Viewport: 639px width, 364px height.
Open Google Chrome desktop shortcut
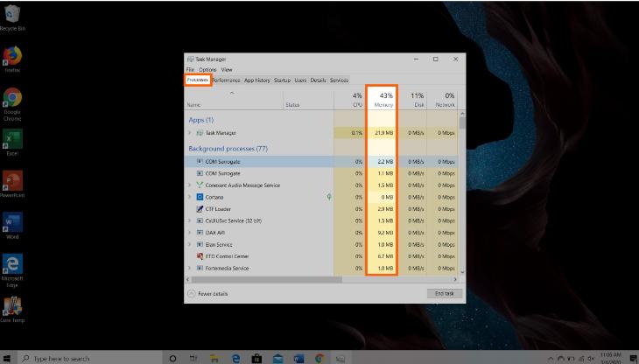[x=12, y=98]
